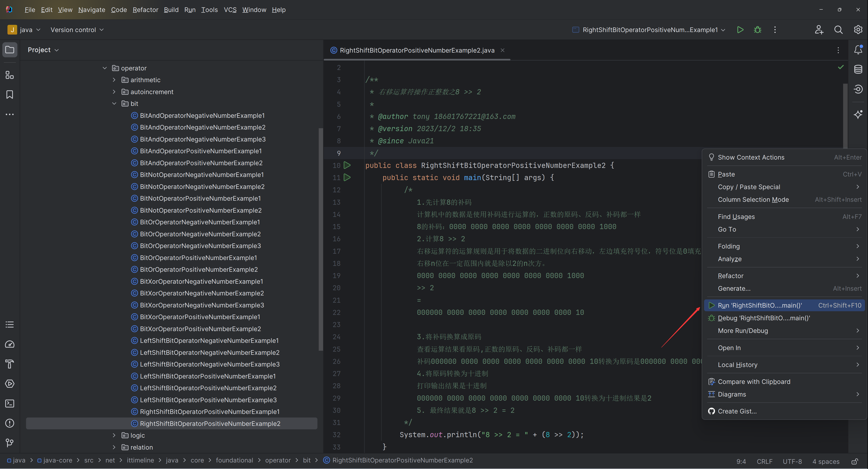Open the Coverage tool window on right strip
Viewport: 868px width, 469px height.
tap(858, 89)
